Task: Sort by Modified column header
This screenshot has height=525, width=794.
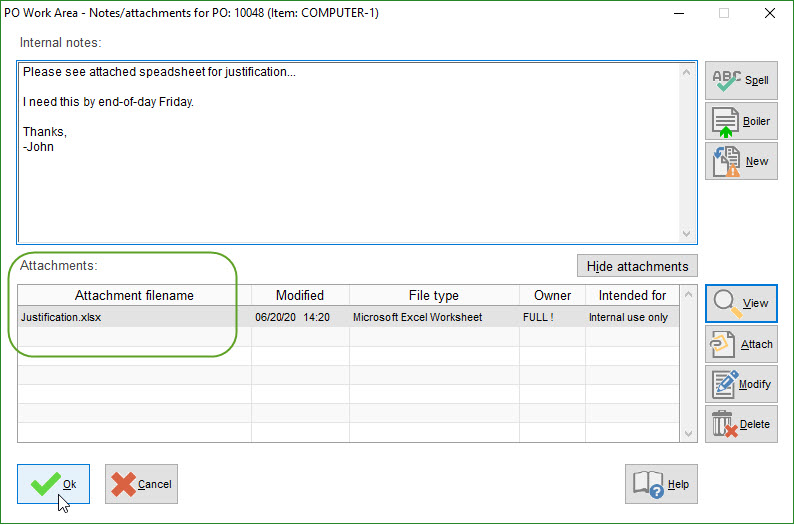Action: click(x=300, y=296)
